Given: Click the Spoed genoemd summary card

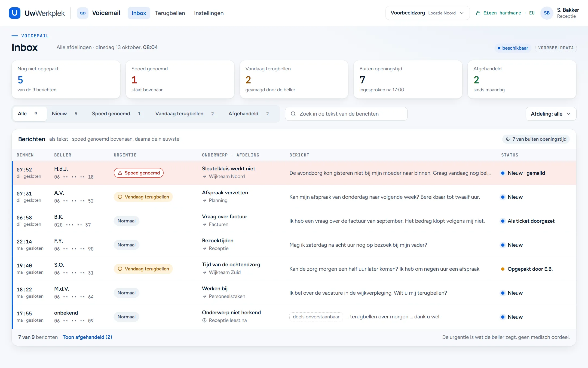Looking at the screenshot, I should [180, 79].
